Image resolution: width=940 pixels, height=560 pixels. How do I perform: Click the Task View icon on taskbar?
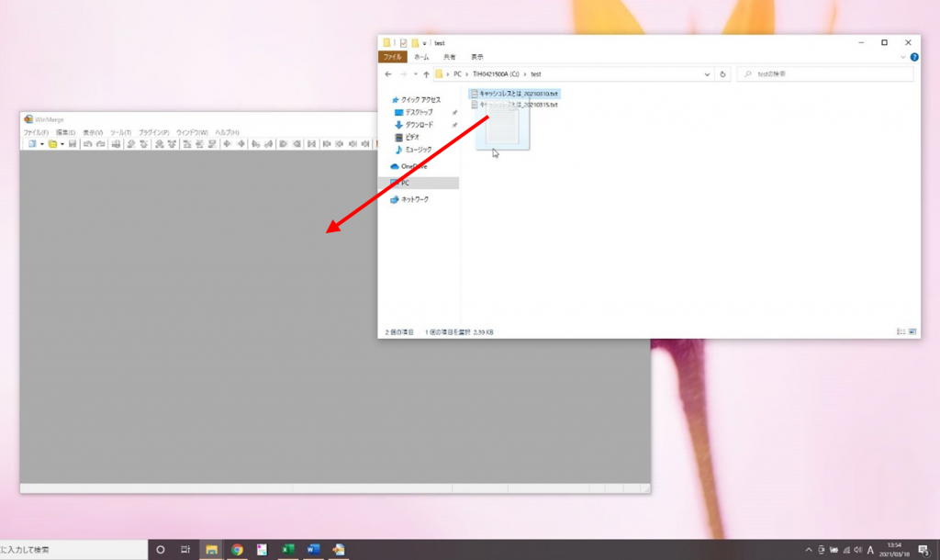pyautogui.click(x=185, y=549)
